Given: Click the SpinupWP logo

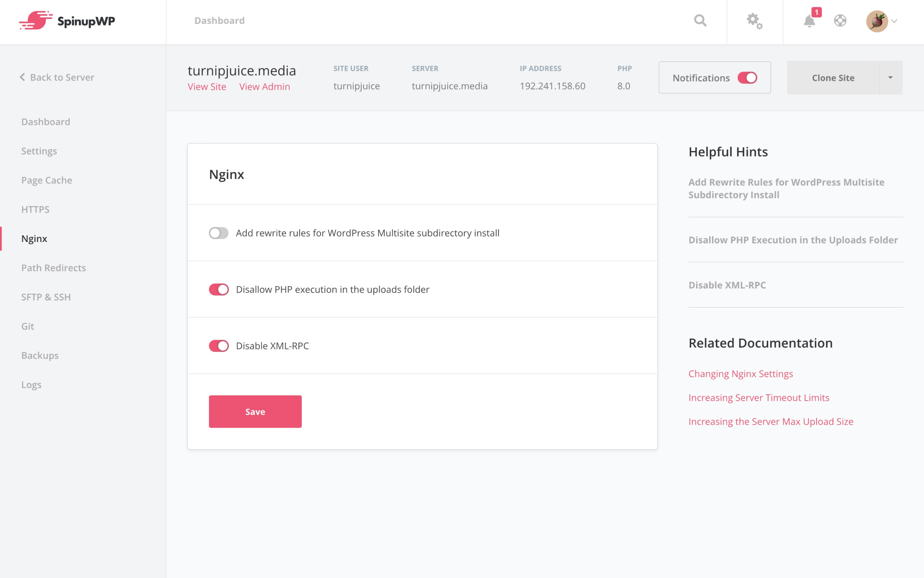Looking at the screenshot, I should pyautogui.click(x=67, y=20).
